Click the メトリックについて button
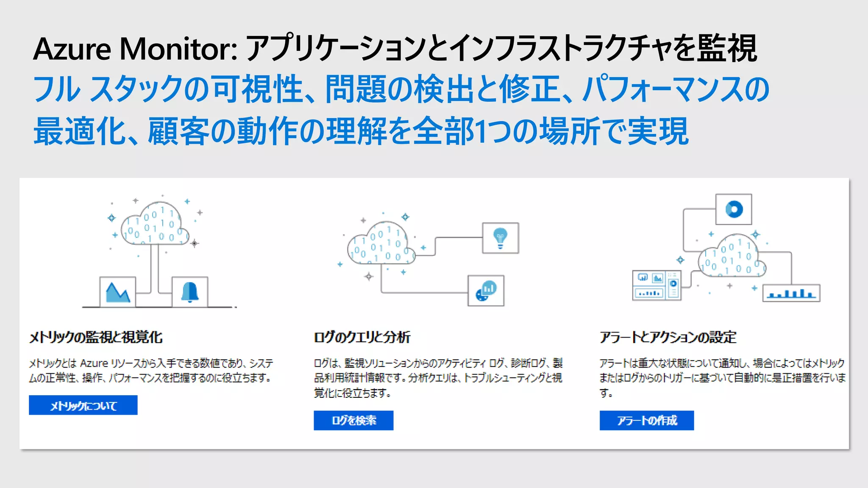868x488 pixels. click(x=83, y=405)
